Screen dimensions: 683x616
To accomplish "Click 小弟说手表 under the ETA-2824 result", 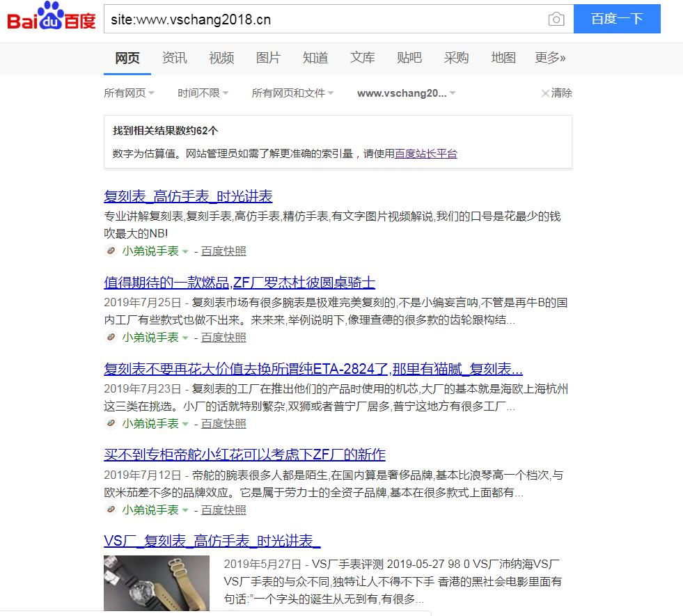I will [150, 424].
